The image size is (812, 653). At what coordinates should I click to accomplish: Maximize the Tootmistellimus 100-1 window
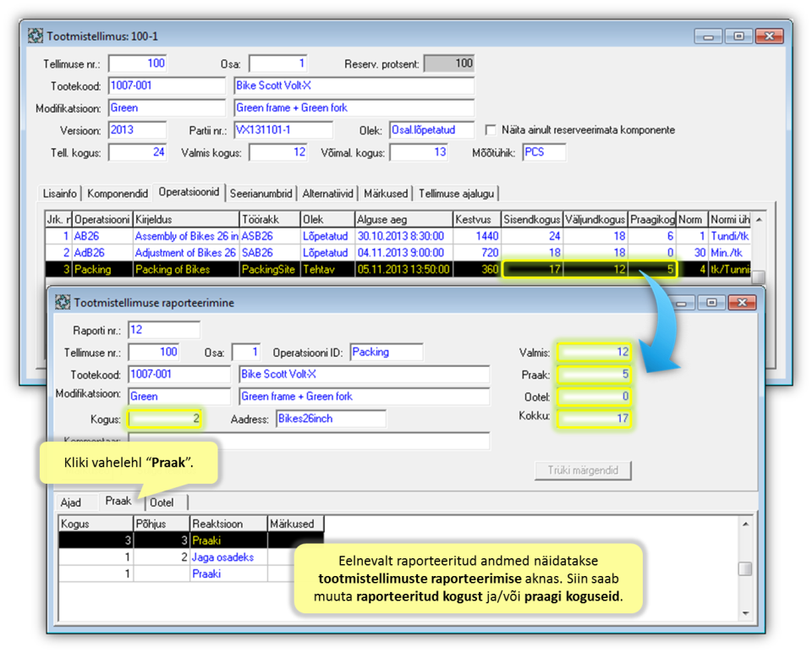[x=738, y=36]
